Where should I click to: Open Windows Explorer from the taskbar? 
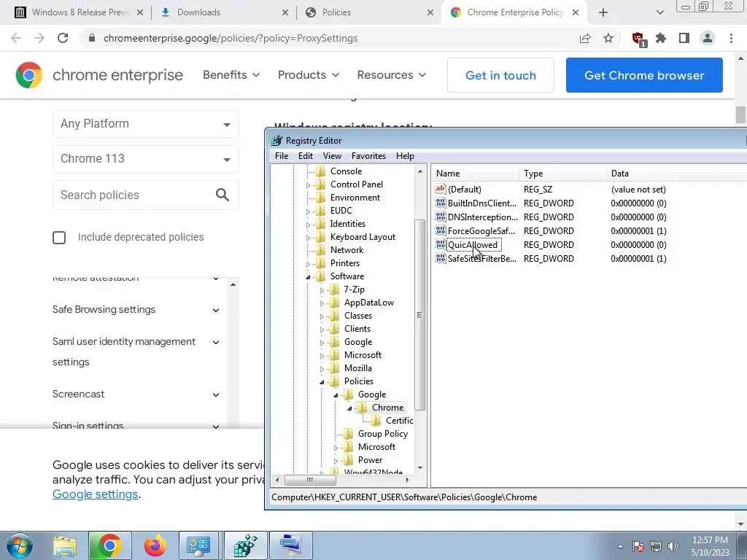coord(65,545)
